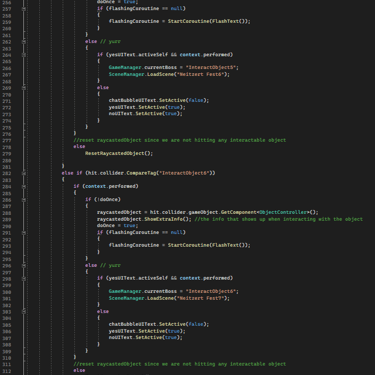Click line number 300 in the gutter
This screenshot has height=375, width=375.
[x=7, y=292]
